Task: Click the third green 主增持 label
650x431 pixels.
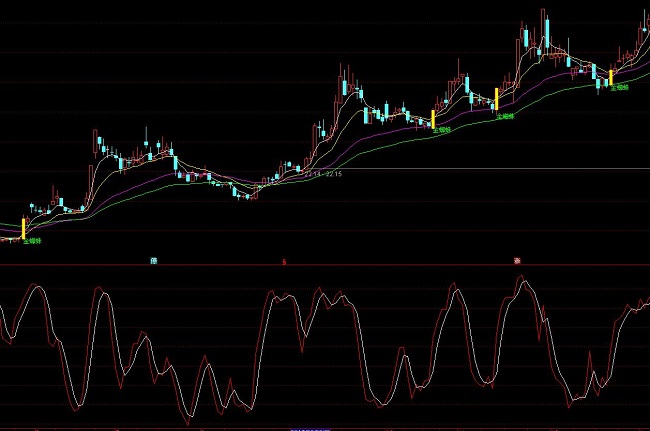Action: [x=504, y=115]
